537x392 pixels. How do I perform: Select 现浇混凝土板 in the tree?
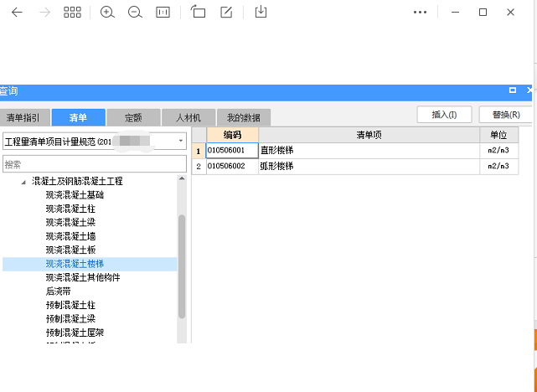[x=70, y=250]
